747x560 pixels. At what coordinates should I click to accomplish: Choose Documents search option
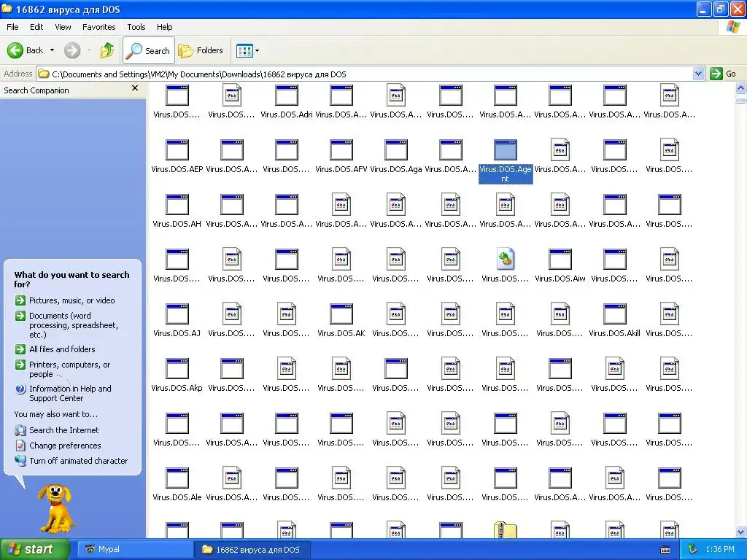click(66, 325)
